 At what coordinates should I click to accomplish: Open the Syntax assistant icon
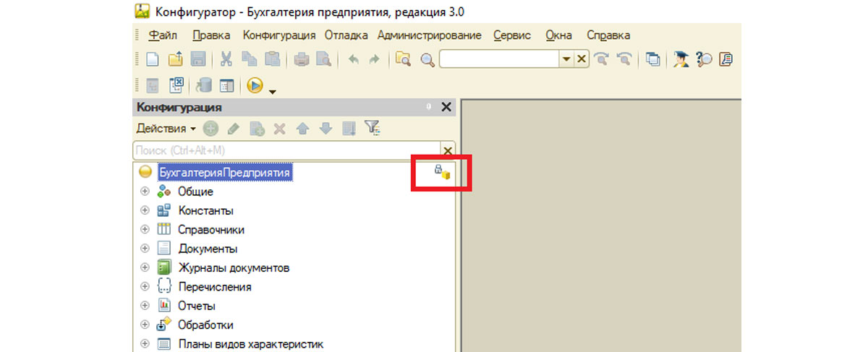[x=681, y=59]
